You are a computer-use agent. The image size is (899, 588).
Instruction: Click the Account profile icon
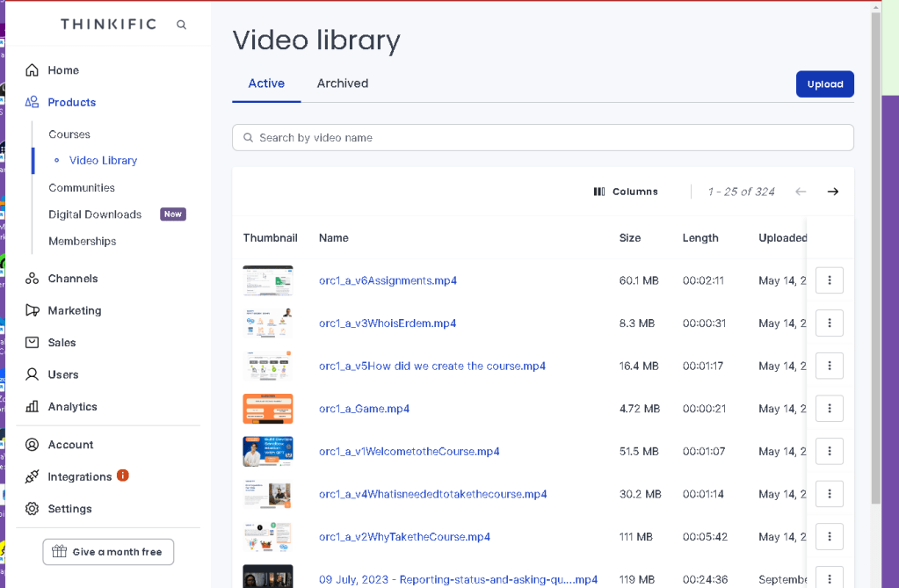[x=33, y=445]
